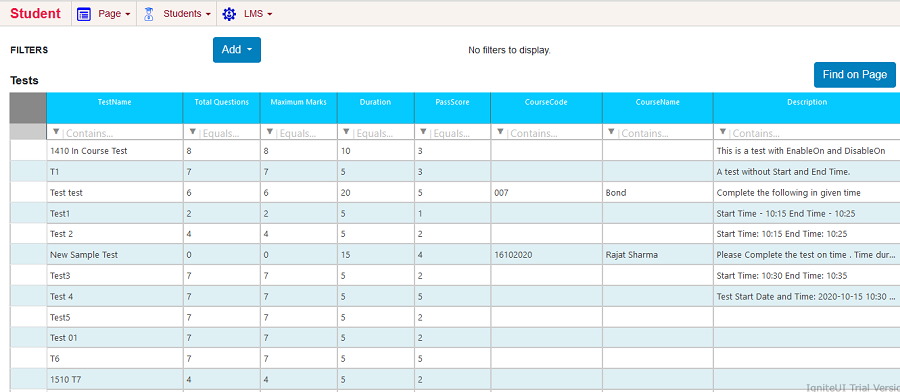This screenshot has height=392, width=900.
Task: Focus the CourseCode Contains filter field
Action: [x=554, y=133]
